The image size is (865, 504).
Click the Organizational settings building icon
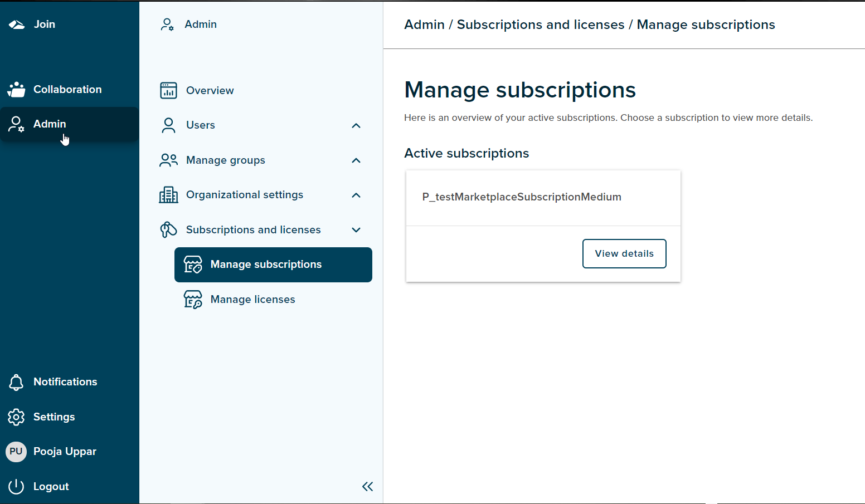click(168, 194)
